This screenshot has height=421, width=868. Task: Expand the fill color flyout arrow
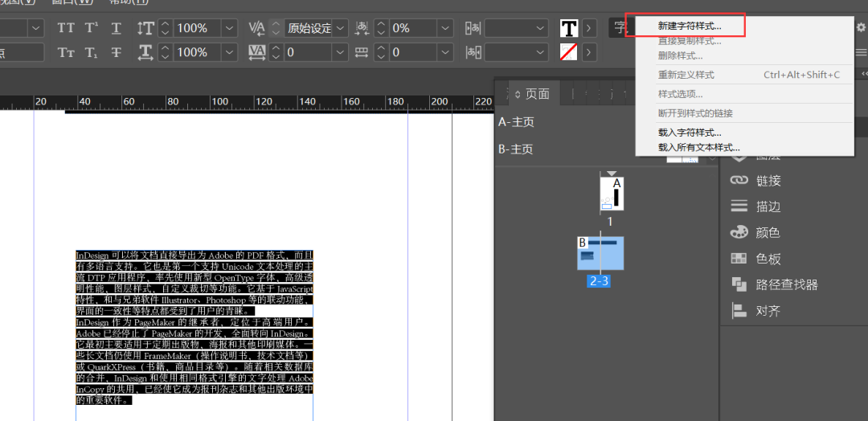click(589, 27)
